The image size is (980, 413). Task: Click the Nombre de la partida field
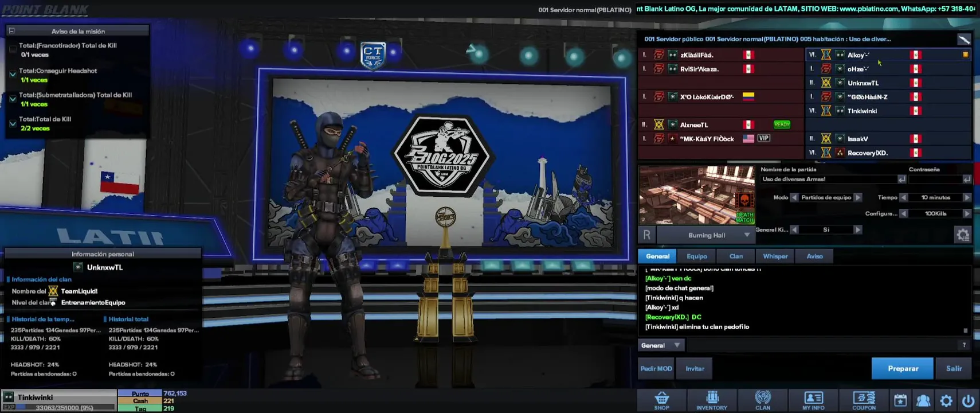click(x=829, y=179)
